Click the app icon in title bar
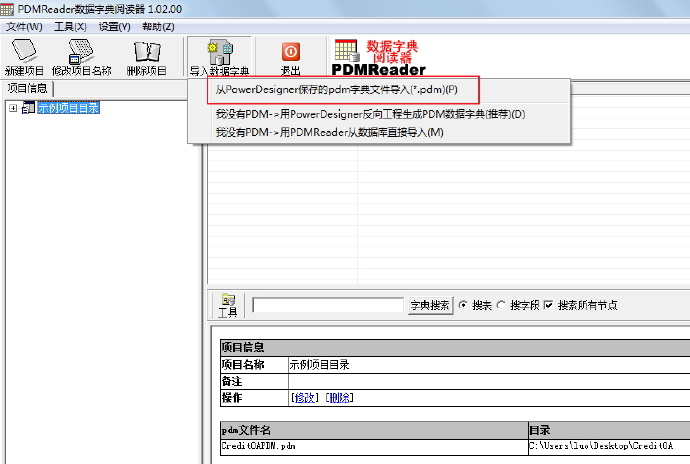The image size is (690, 464). tap(7, 9)
